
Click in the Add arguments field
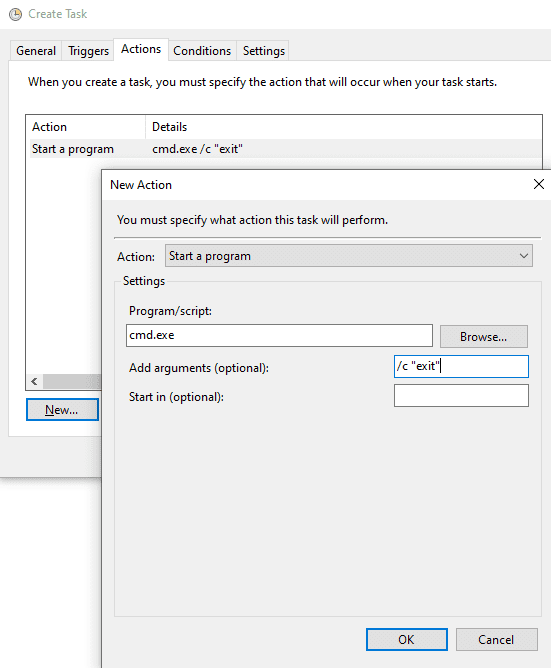(461, 366)
